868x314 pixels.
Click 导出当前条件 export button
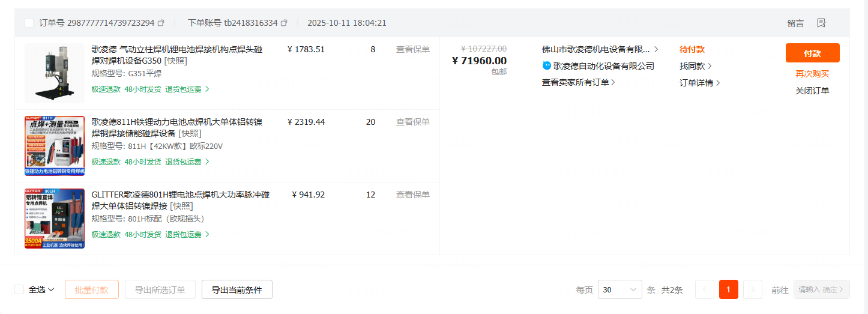tap(237, 289)
